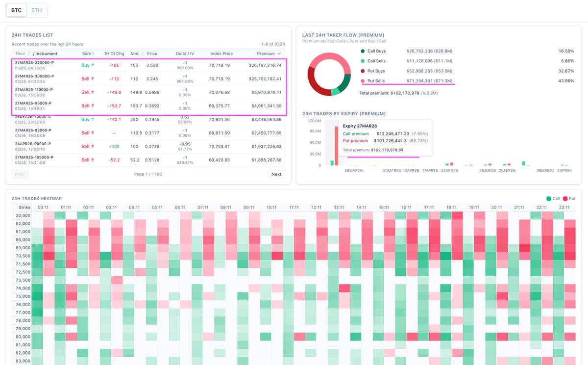Click the 1-8 of 9324 count
Viewport: 588px width, 365px height.
pyautogui.click(x=273, y=44)
